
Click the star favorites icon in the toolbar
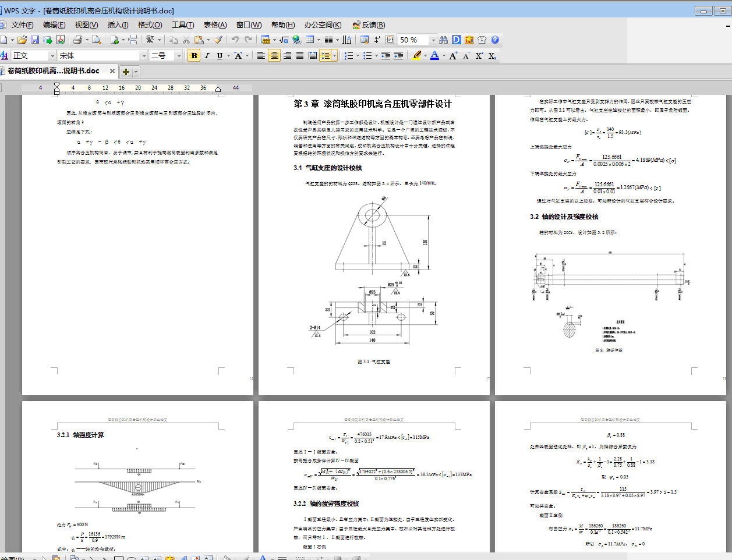(x=469, y=40)
